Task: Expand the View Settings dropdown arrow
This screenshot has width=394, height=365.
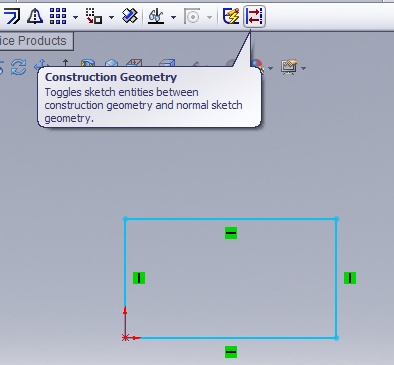Action: coord(303,68)
